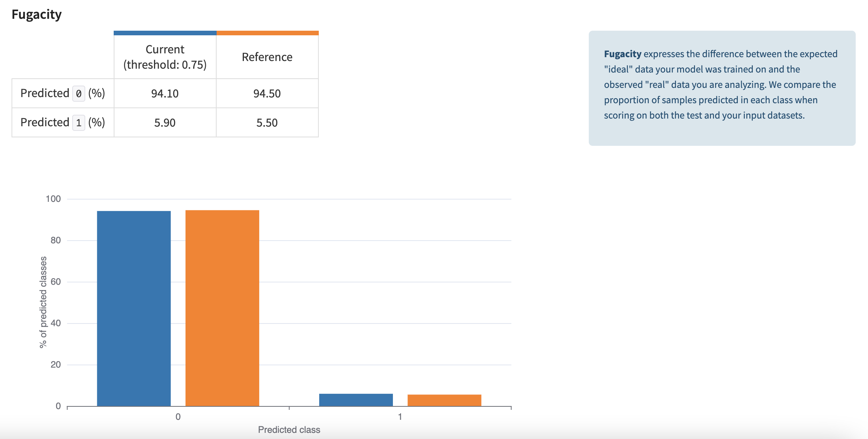This screenshot has width=868, height=439.
Task: Click the 0 code badge in Predicted row
Action: coord(79,94)
